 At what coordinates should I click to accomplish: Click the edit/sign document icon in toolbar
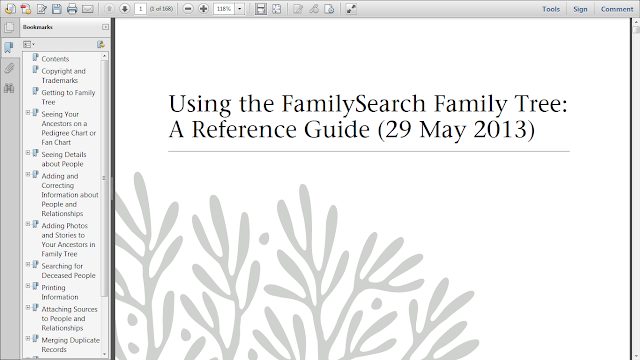coord(41,9)
